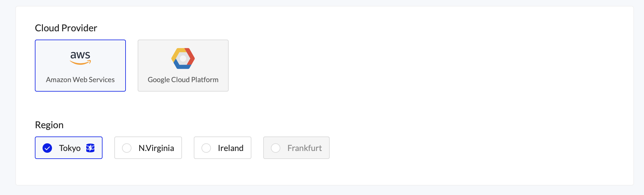Choose the Google Cloud Platform text label
This screenshot has width=644, height=195.
coord(183,80)
